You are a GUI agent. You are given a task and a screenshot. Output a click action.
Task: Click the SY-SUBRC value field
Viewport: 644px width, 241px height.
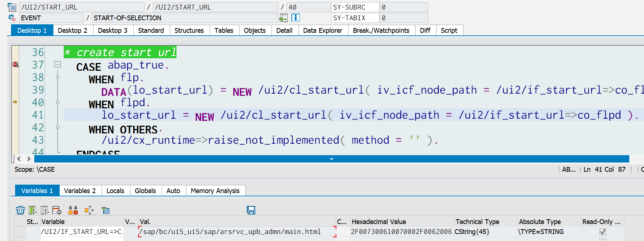click(x=404, y=7)
